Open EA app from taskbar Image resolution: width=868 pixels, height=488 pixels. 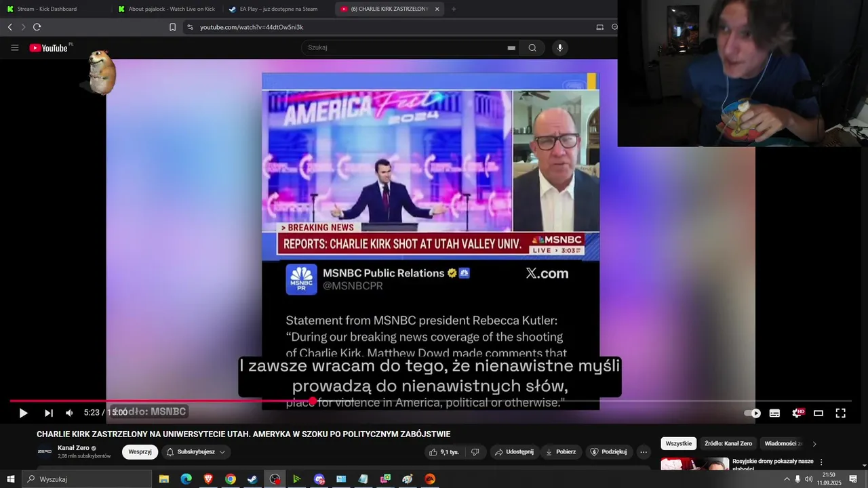point(430,479)
